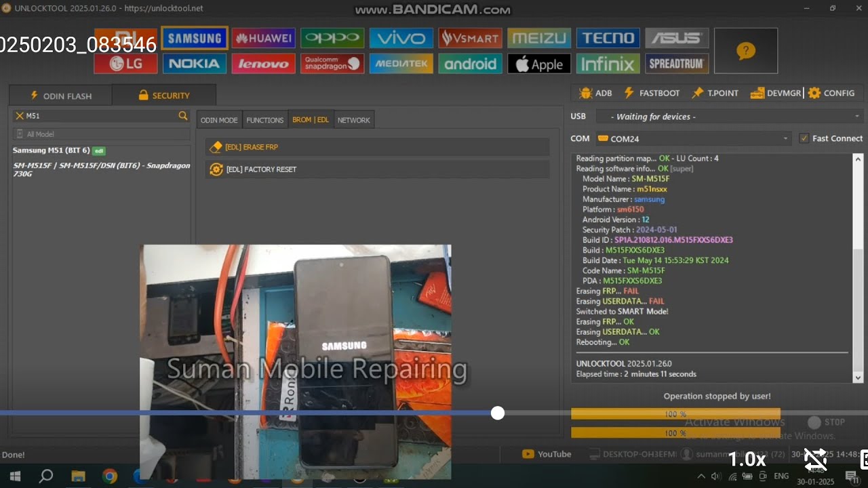
Task: Click the video seek bar handle
Action: pyautogui.click(x=498, y=413)
